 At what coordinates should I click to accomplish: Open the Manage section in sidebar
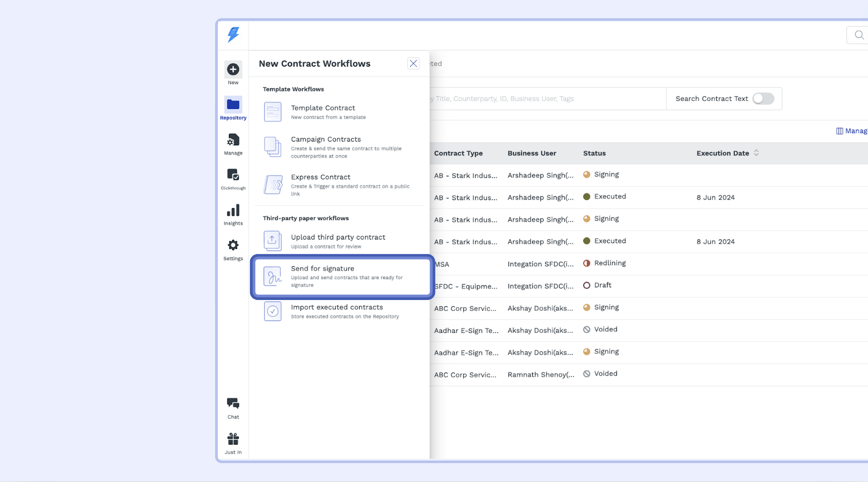pos(233,140)
